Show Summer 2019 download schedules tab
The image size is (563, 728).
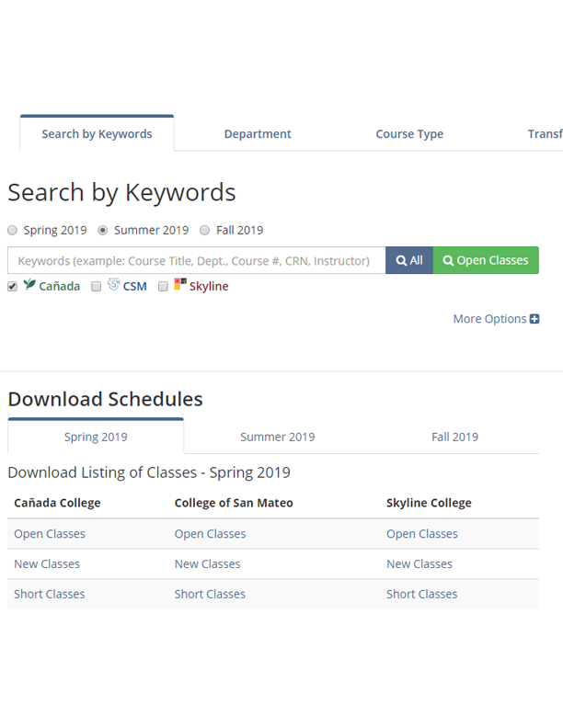[277, 437]
